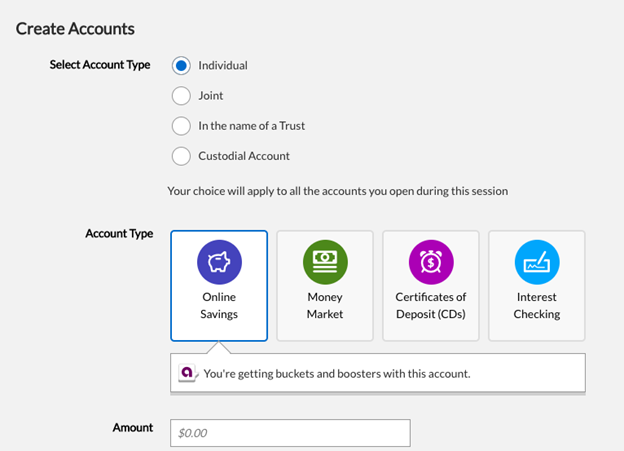The image size is (624, 451).
Task: Click the 'Money Market' card label
Action: [325, 305]
